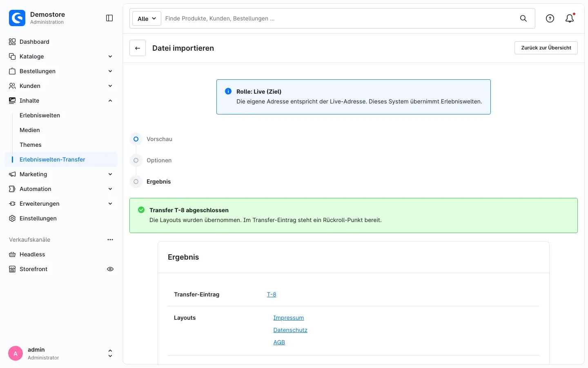The height and width of the screenshot is (368, 588).
Task: Expand the Marketing menu chevron
Action: [110, 174]
